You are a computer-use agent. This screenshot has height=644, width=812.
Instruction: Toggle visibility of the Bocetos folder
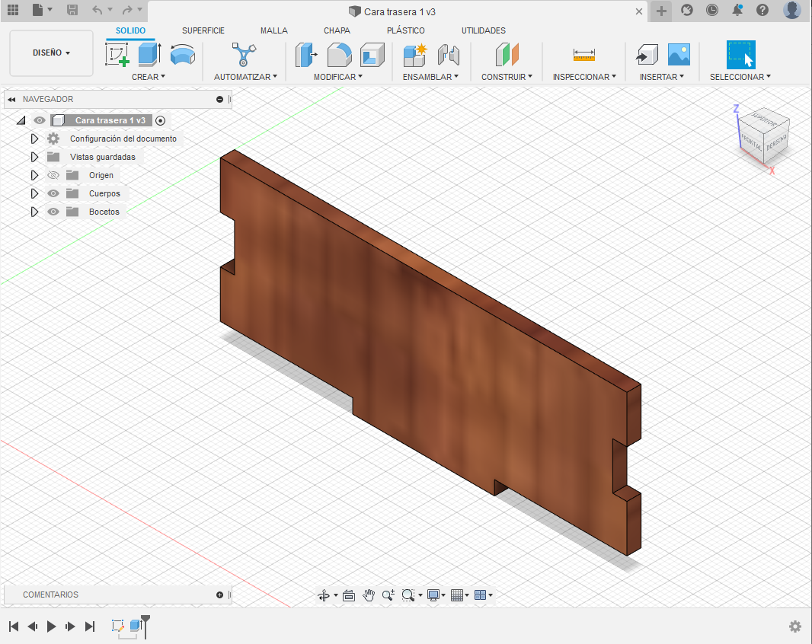pyautogui.click(x=53, y=212)
